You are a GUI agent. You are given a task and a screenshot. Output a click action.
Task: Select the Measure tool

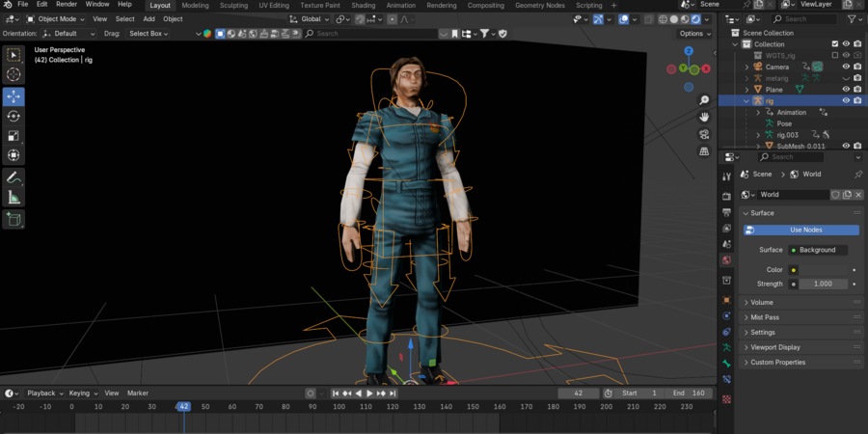coord(14,198)
